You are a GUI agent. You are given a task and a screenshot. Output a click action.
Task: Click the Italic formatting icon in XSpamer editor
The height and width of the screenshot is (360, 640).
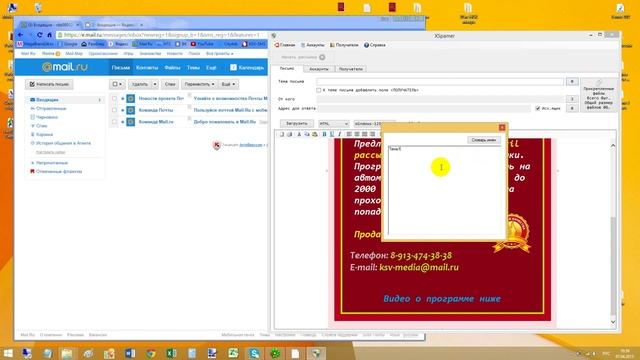tap(339, 134)
